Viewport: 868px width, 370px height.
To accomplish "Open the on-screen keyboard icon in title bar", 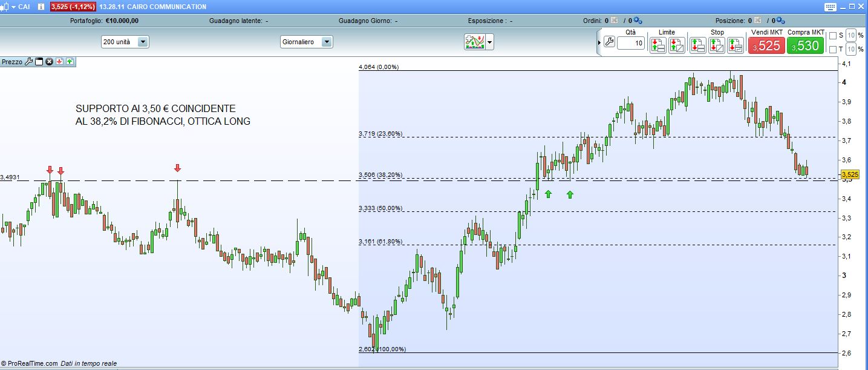I will pos(829,7).
